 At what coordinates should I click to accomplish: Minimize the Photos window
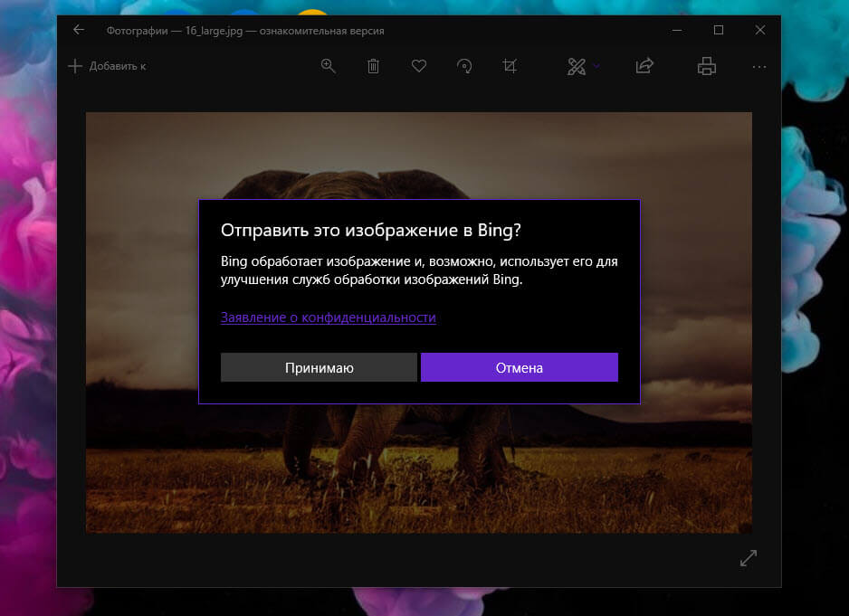coord(677,31)
